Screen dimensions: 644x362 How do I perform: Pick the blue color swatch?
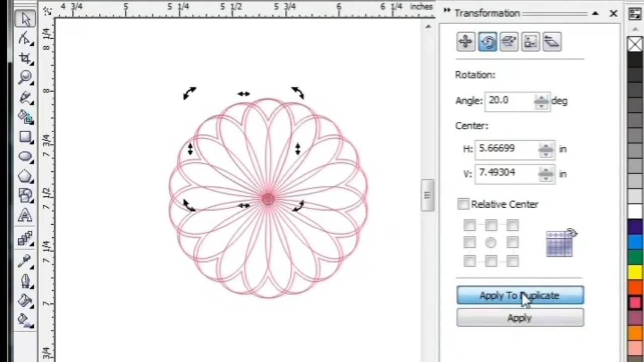pos(635,241)
